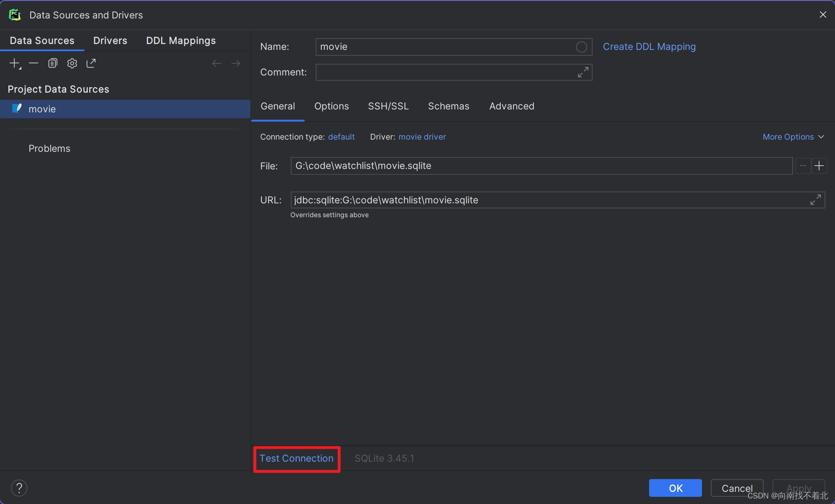Open help with the question mark icon
The width and height of the screenshot is (835, 504).
[19, 488]
